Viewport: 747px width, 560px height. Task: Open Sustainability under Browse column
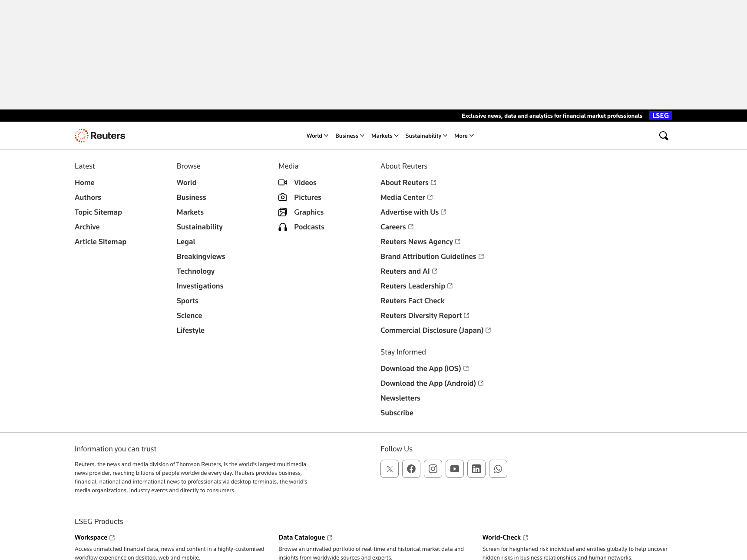(200, 227)
